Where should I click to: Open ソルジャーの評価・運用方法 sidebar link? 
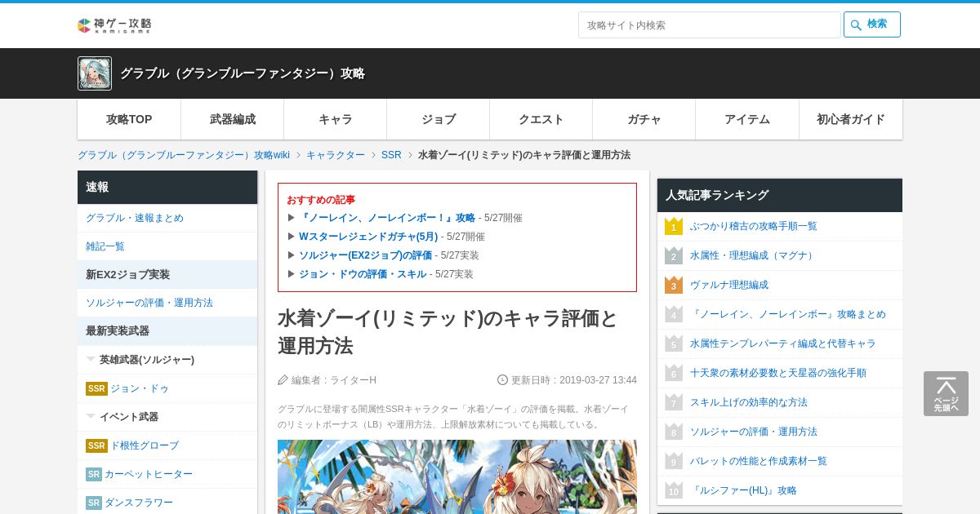(149, 303)
